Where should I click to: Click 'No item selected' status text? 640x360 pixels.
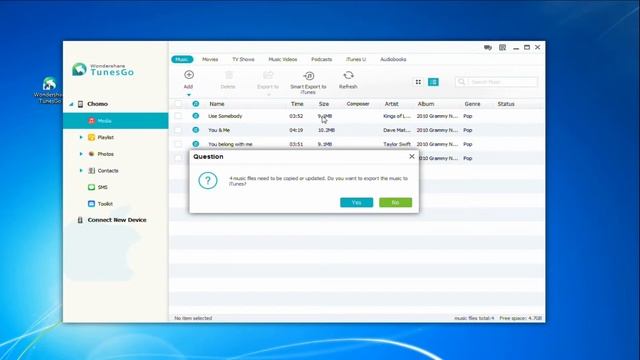(x=193, y=318)
